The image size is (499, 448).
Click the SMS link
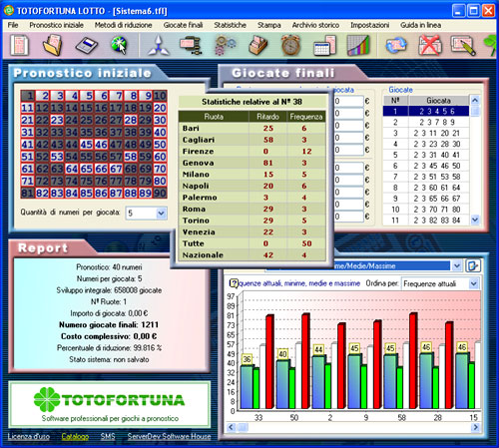(108, 436)
